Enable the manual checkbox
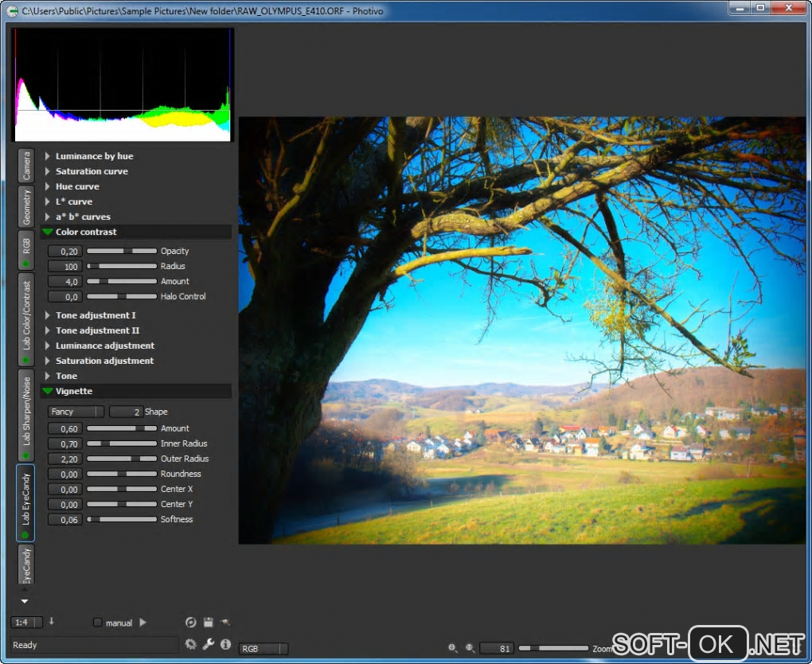This screenshot has width=812, height=664. 97,622
